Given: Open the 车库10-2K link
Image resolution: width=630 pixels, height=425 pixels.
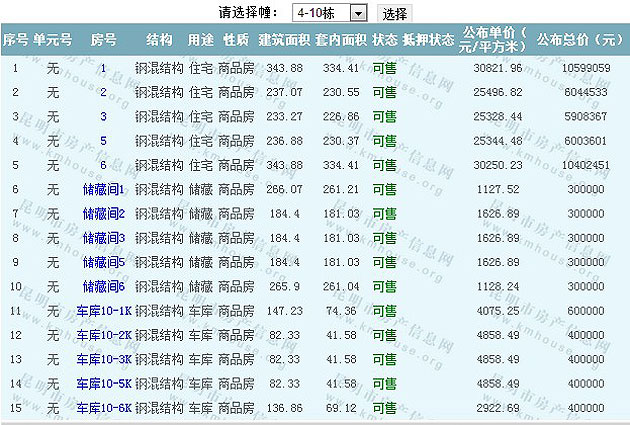Looking at the screenshot, I should [x=103, y=335].
